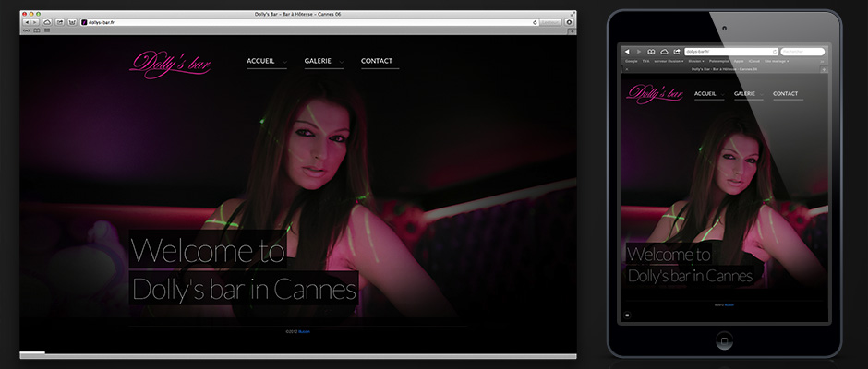Click the Lecteur reader button in desktop Safari
The width and height of the screenshot is (868, 369).
[550, 23]
